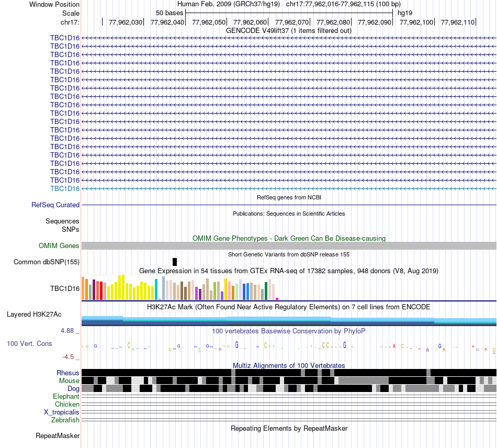The width and height of the screenshot is (497, 448).
Task: Click the 4.88 PhyloP upper value
Action: 67,331
